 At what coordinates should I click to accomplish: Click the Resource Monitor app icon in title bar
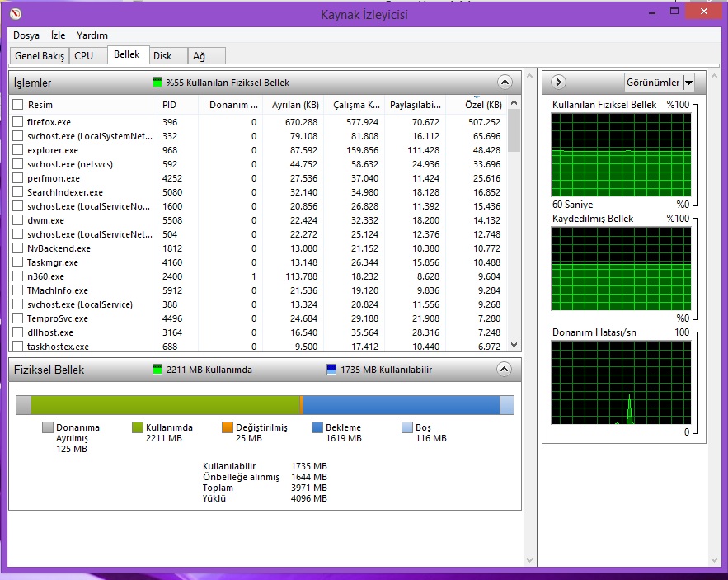point(16,13)
